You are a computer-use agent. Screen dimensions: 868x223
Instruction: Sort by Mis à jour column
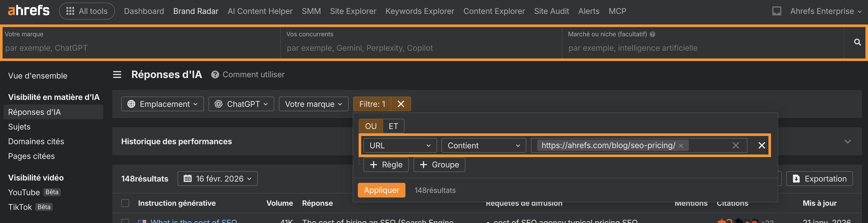pyautogui.click(x=819, y=203)
